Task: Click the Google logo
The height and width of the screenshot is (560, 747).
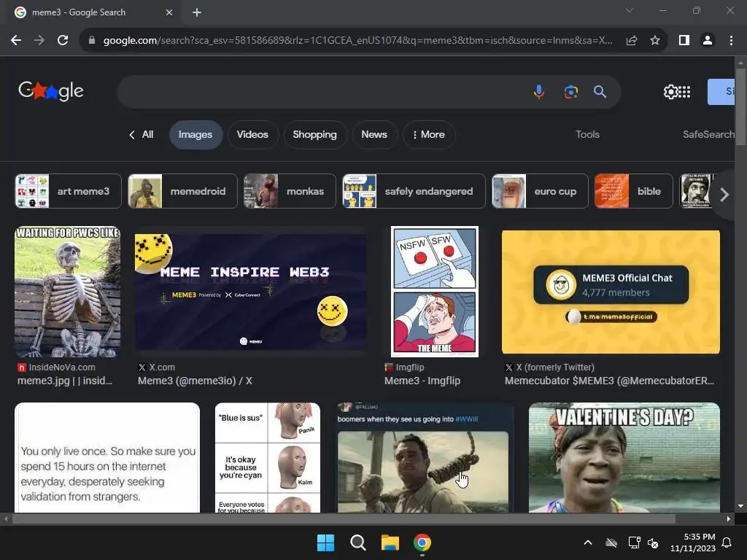Action: (x=51, y=90)
